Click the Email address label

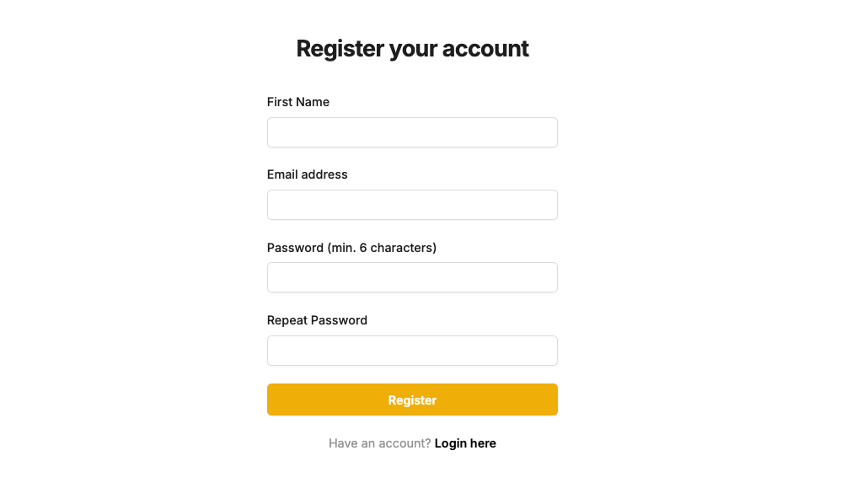pos(308,174)
